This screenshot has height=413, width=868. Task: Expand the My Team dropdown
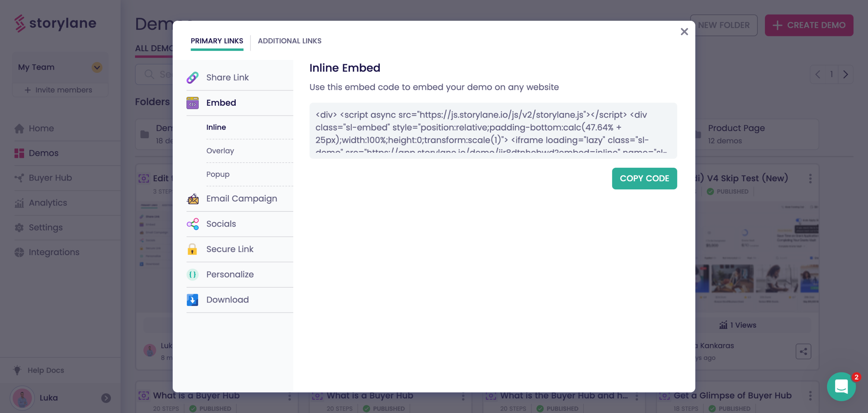click(x=97, y=67)
